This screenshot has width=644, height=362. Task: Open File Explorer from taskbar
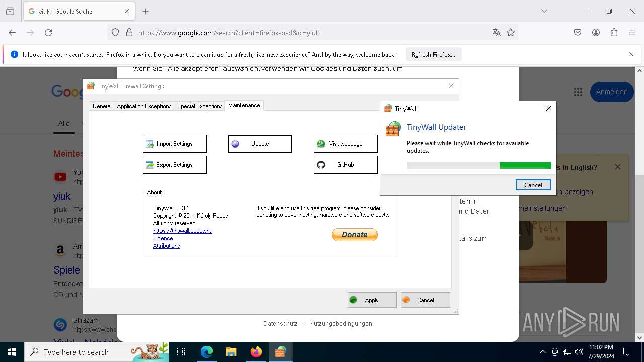coord(231,352)
